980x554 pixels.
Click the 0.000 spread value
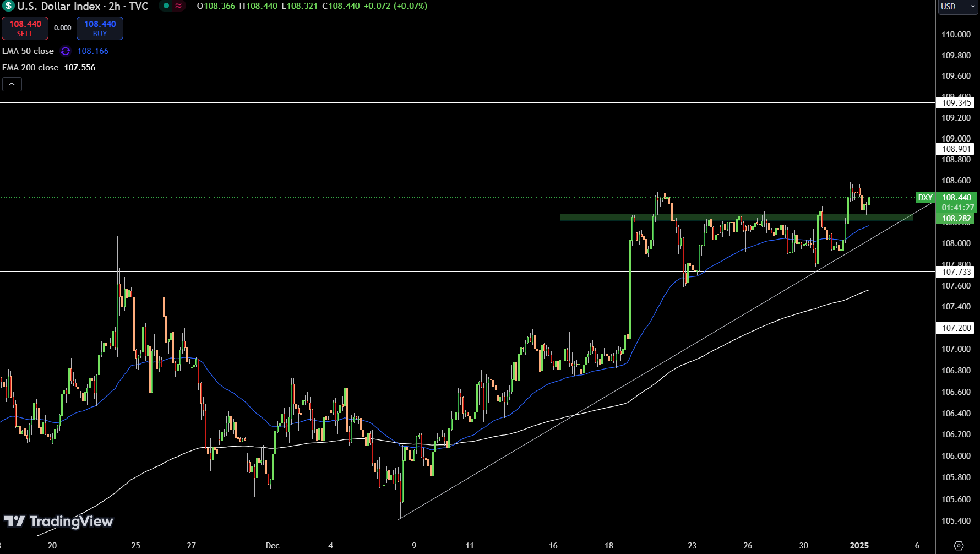point(63,28)
